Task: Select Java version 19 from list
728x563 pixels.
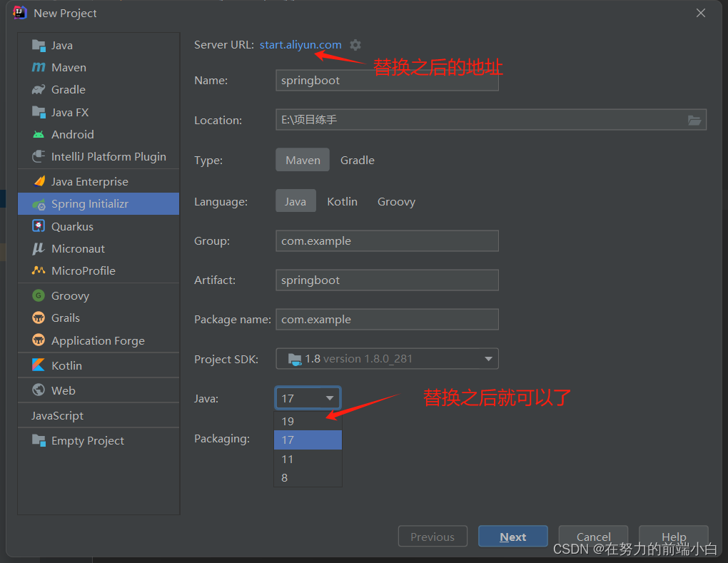Action: (x=308, y=422)
